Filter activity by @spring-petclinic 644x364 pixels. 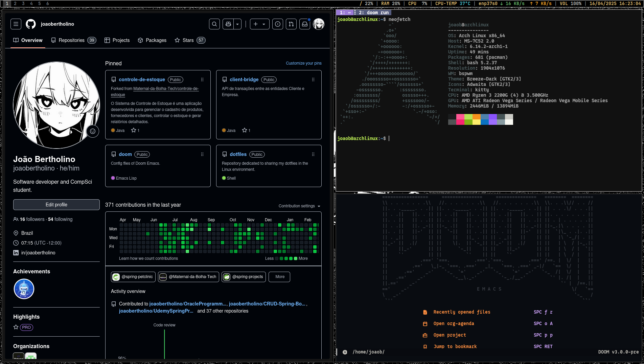click(133, 277)
